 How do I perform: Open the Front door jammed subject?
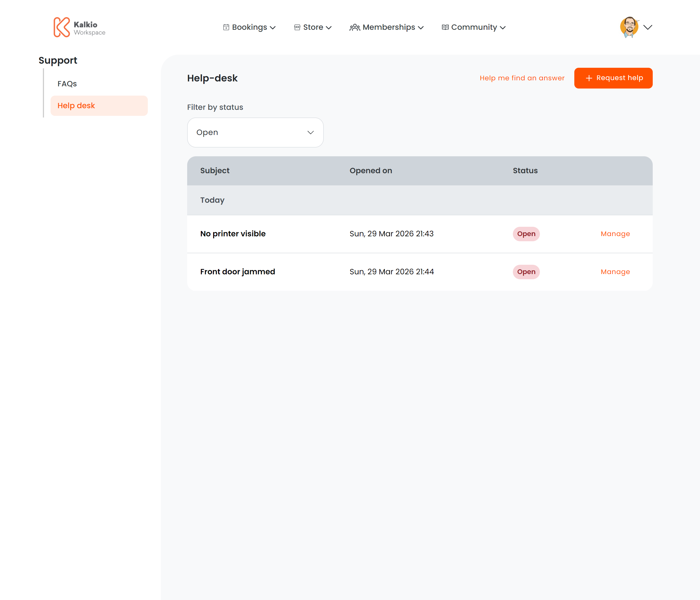237,272
